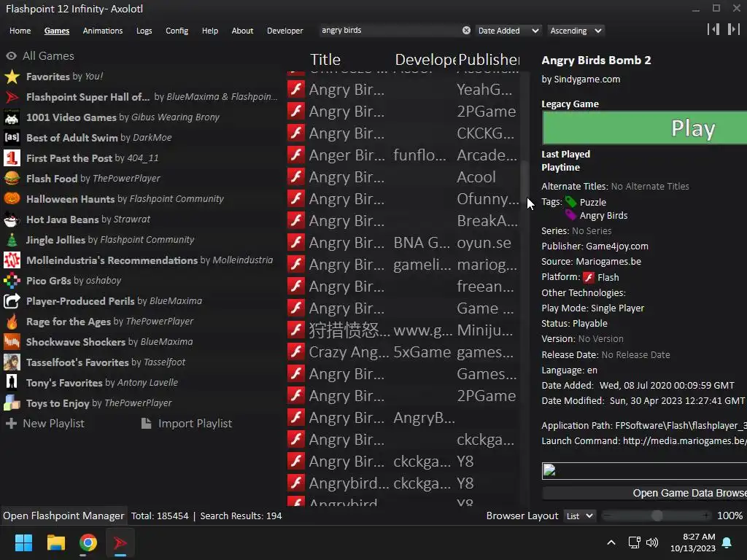
Task: Sort by the Developer column header
Action: click(425, 60)
